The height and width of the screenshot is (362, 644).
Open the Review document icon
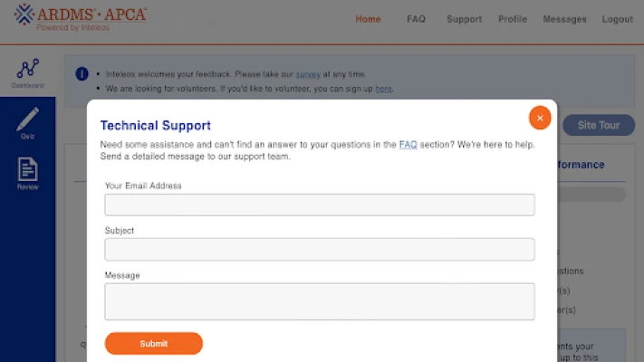click(27, 173)
